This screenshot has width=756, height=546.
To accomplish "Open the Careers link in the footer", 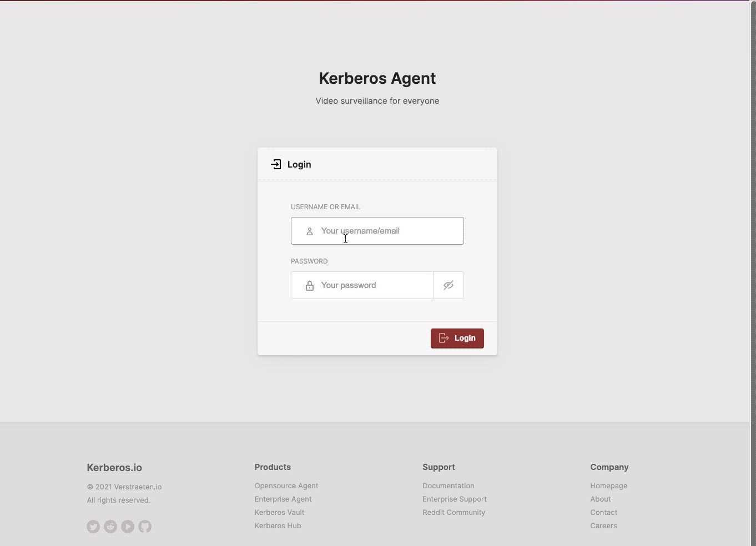I will click(603, 525).
